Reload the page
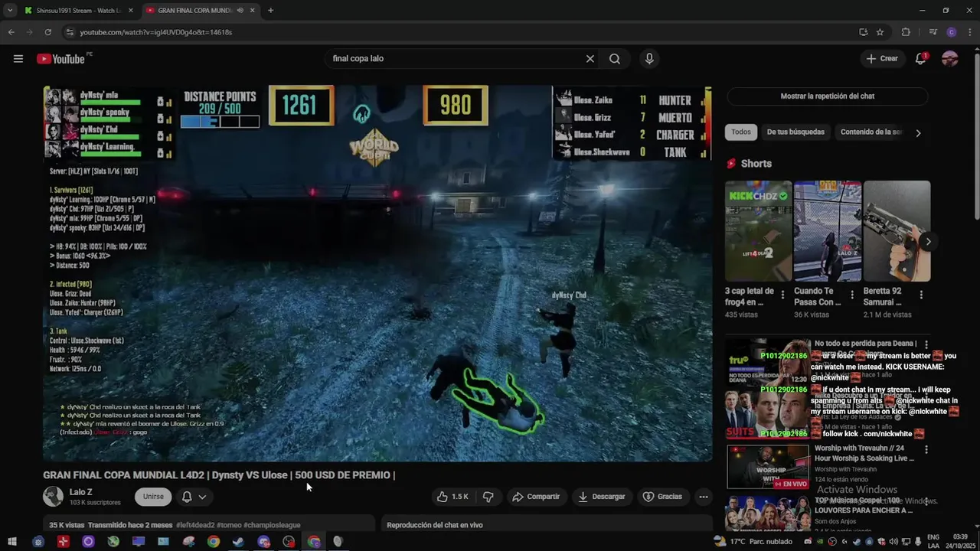The height and width of the screenshot is (551, 980). (47, 32)
